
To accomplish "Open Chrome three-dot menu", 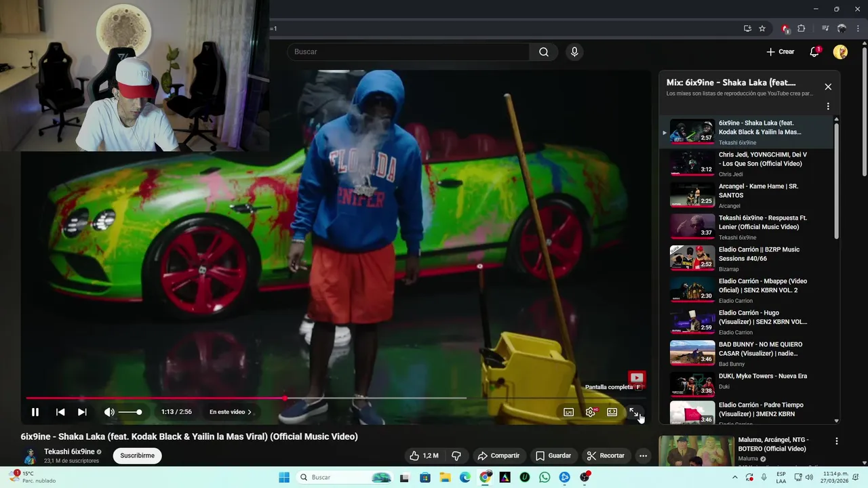I will 858,28.
